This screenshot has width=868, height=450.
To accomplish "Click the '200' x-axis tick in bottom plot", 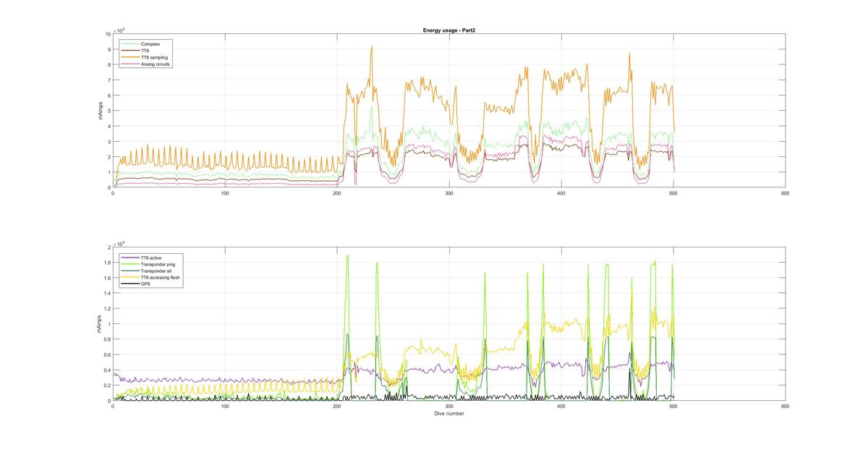I will [x=337, y=407].
